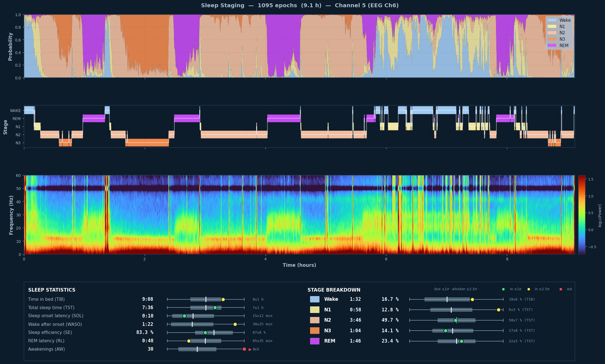
Task: Click the 'Probability' axis label
Action: tap(10, 47)
